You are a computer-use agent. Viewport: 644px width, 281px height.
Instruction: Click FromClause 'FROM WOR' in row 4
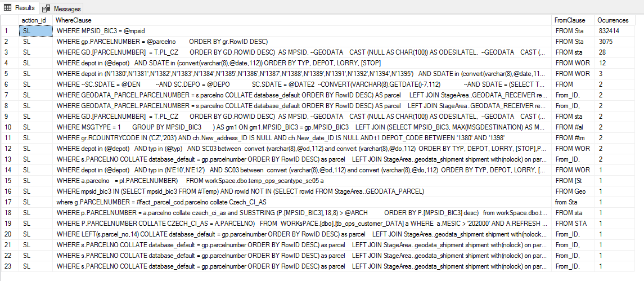pyautogui.click(x=573, y=63)
